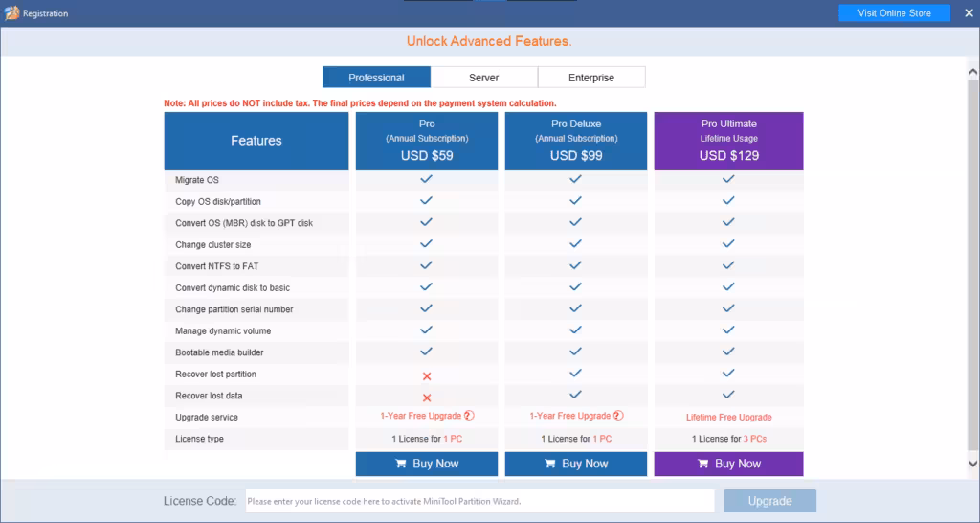The height and width of the screenshot is (523, 980).
Task: Click the Features column header
Action: (x=256, y=141)
